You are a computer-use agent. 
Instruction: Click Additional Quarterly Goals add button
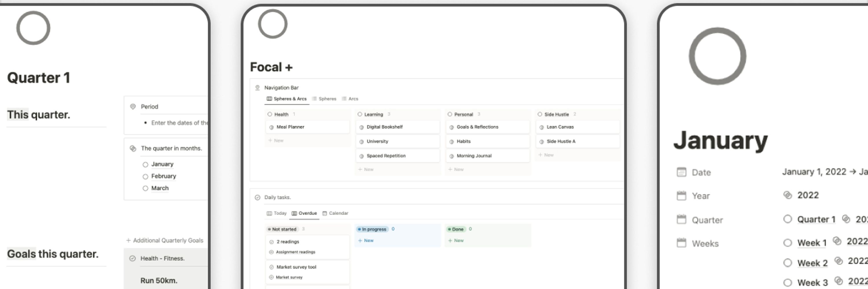coord(165,240)
